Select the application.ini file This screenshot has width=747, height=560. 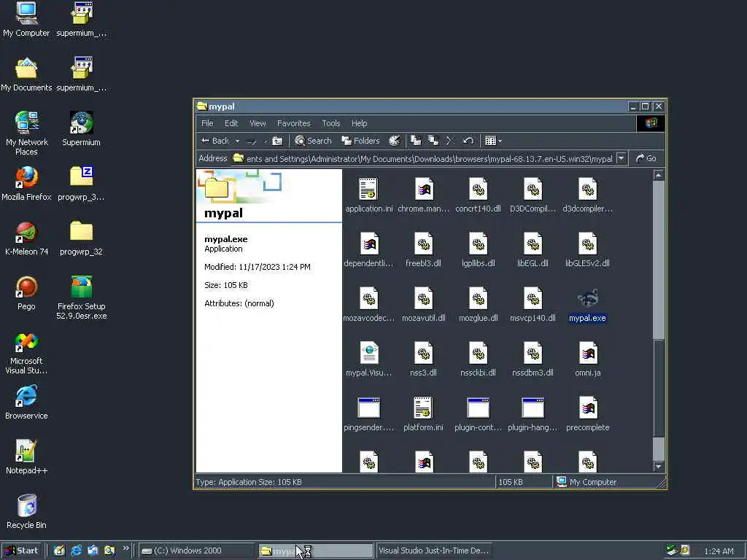(x=368, y=195)
